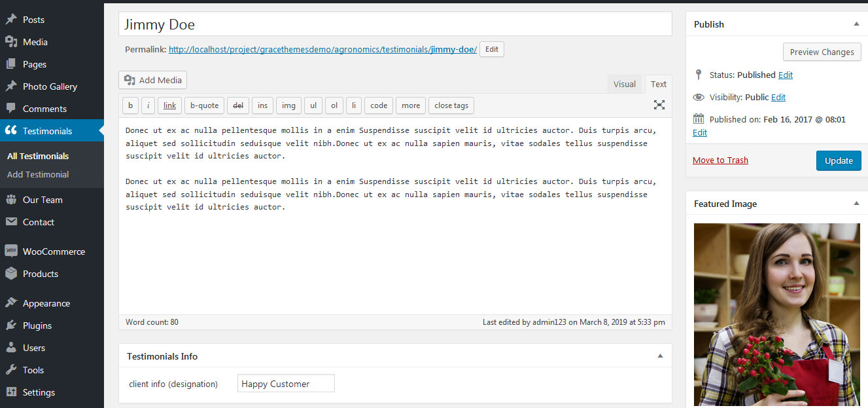
Task: Insert list item with li button
Action: coord(354,105)
